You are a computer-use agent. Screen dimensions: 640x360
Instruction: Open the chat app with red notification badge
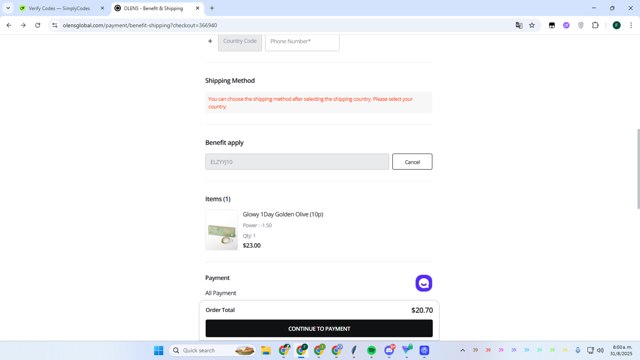pyautogui.click(x=389, y=350)
